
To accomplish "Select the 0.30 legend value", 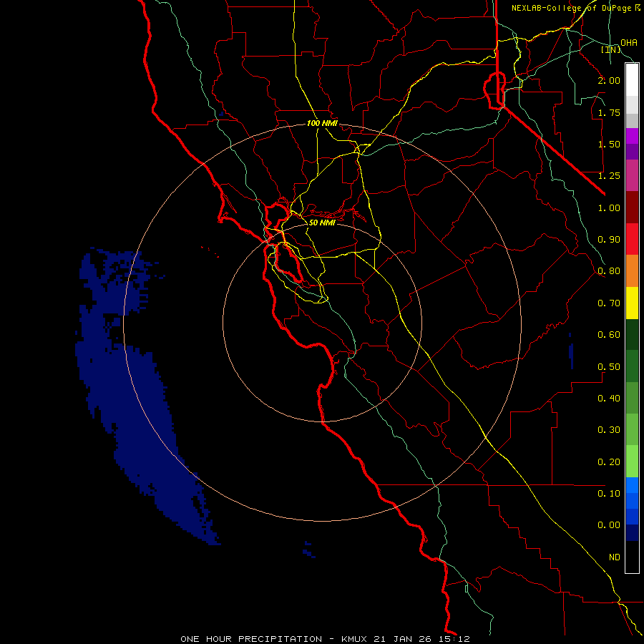I will pyautogui.click(x=609, y=430).
